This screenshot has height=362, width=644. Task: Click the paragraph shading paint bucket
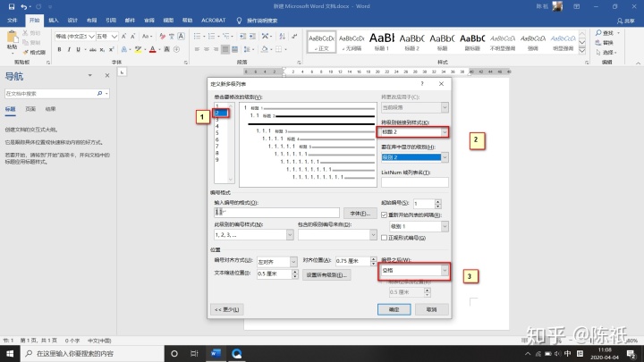click(265, 49)
